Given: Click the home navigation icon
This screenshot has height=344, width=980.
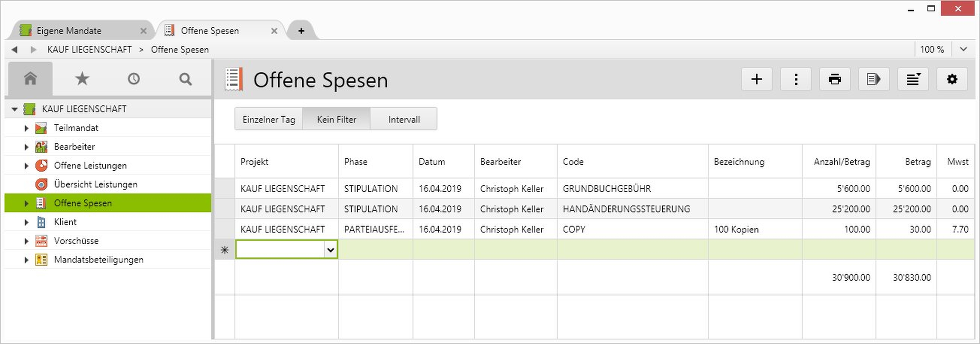Looking at the screenshot, I should tap(31, 79).
